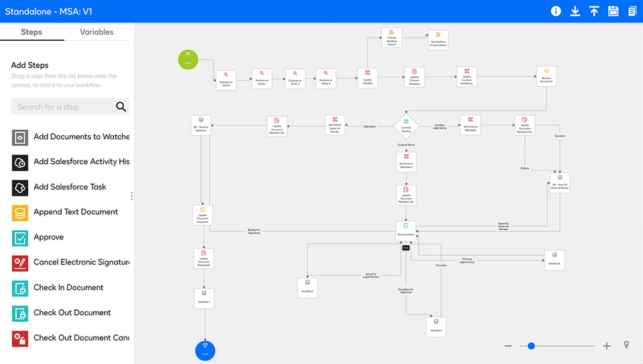Select the green Start node
The height and width of the screenshot is (364, 643).
pos(188,60)
